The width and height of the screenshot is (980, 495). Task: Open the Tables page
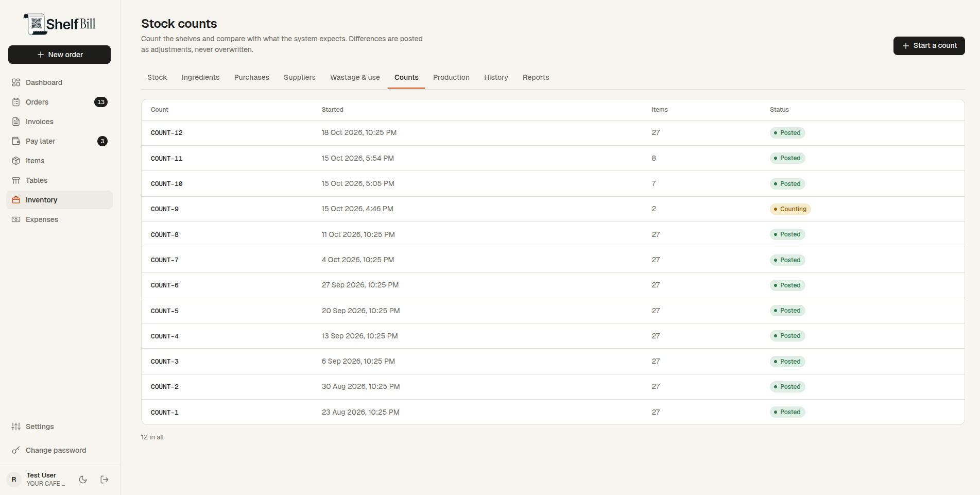click(59, 180)
